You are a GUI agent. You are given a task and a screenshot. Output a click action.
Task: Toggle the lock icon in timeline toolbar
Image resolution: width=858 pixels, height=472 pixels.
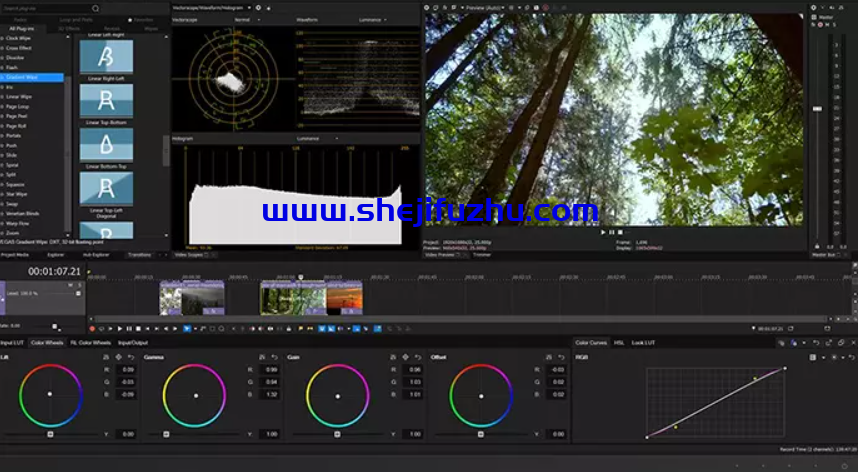click(x=288, y=329)
